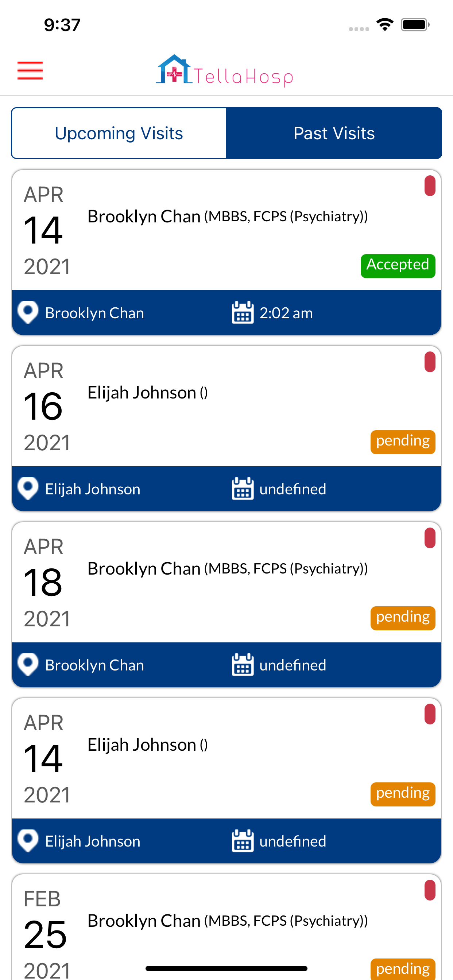This screenshot has height=980, width=453.
Task: Tap pending badge on Apr 16 visit
Action: pyautogui.click(x=402, y=442)
